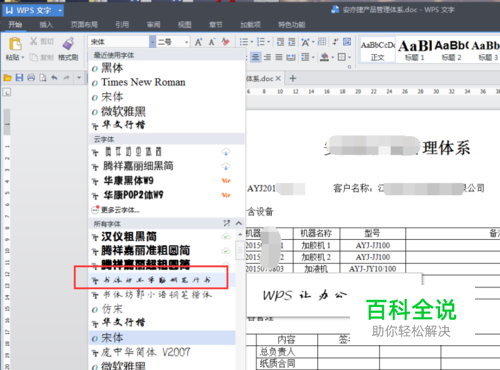Click the shading paint bucket icon
This screenshot has width=500, height=370.
324,57
